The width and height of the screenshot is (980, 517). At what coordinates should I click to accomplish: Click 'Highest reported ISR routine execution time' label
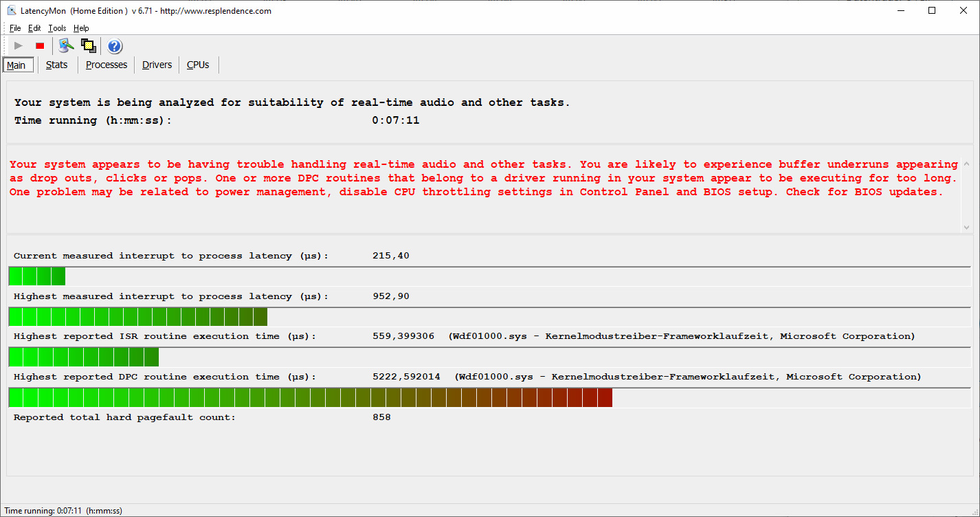(165, 336)
